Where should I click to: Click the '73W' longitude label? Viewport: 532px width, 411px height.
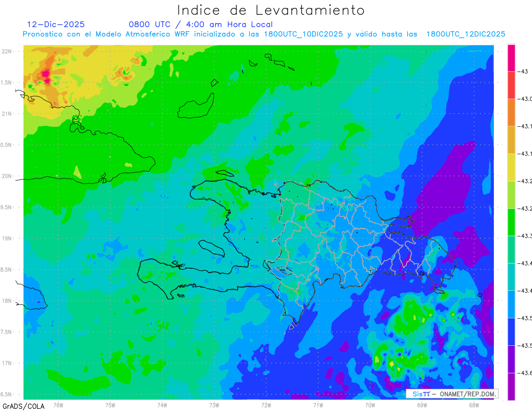tap(214, 405)
